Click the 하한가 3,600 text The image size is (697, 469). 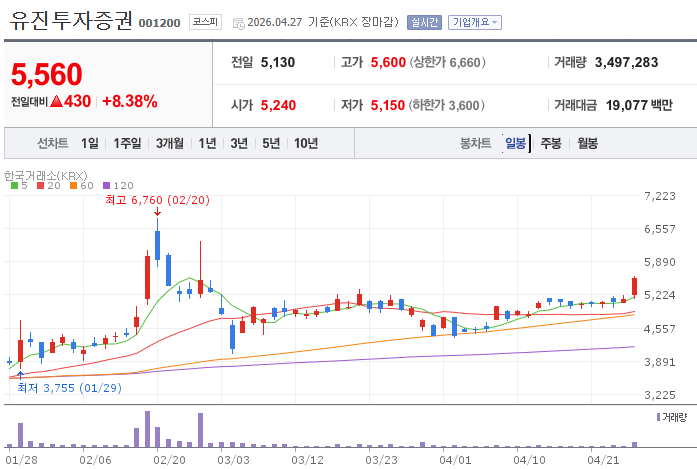point(446,105)
